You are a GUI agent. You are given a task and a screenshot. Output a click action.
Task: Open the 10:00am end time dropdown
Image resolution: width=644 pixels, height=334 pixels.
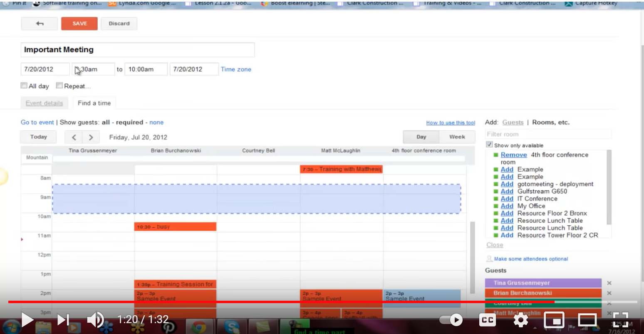147,69
